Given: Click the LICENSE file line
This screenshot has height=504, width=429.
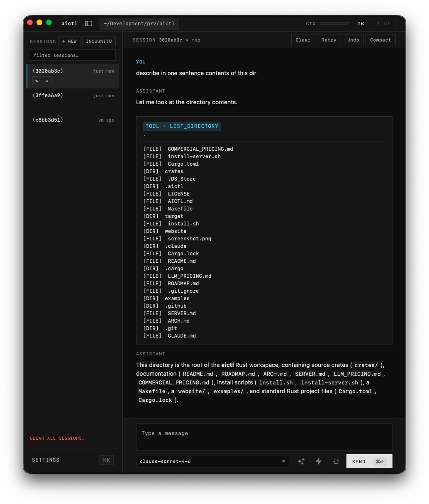Looking at the screenshot, I should [166, 194].
